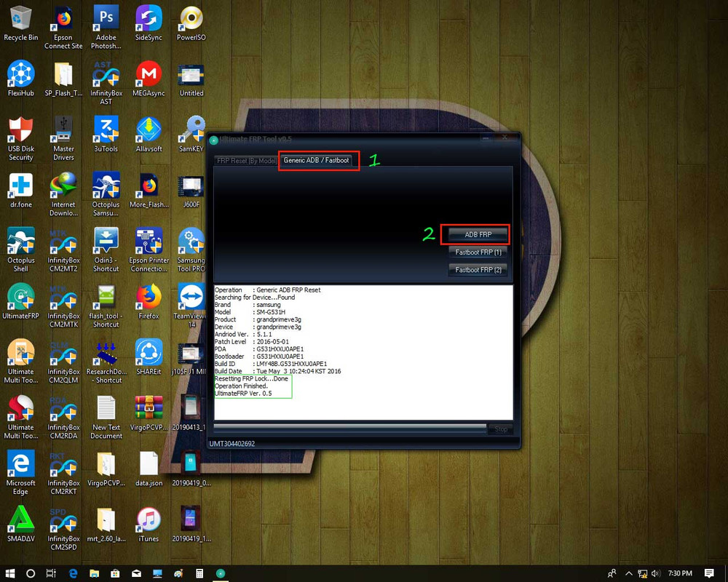Image resolution: width=728 pixels, height=582 pixels.
Task: Click the UMT304402692 status bar text
Action: pos(232,444)
